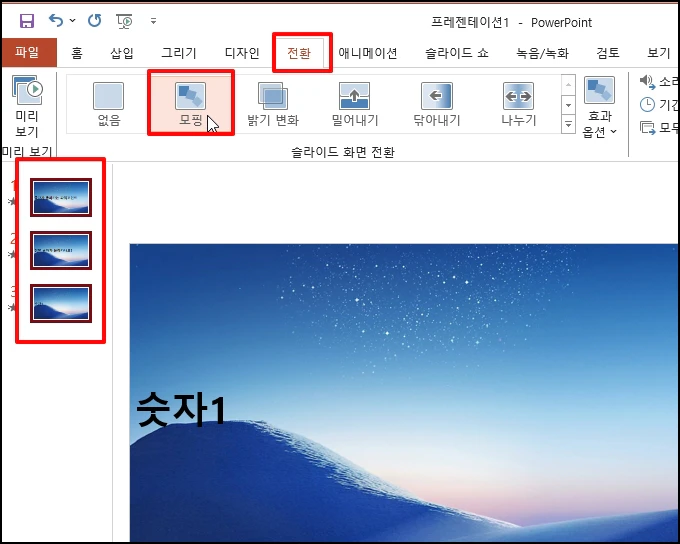This screenshot has width=680, height=544.
Task: Click the transition sound speaker icon
Action: tap(647, 82)
